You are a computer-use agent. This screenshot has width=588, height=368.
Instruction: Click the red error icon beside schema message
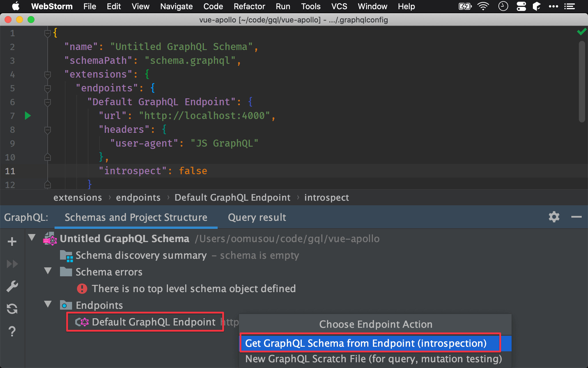pyautogui.click(x=82, y=289)
